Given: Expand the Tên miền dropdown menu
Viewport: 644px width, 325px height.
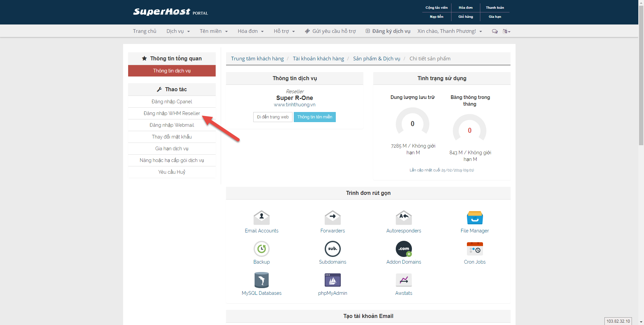Looking at the screenshot, I should point(213,31).
